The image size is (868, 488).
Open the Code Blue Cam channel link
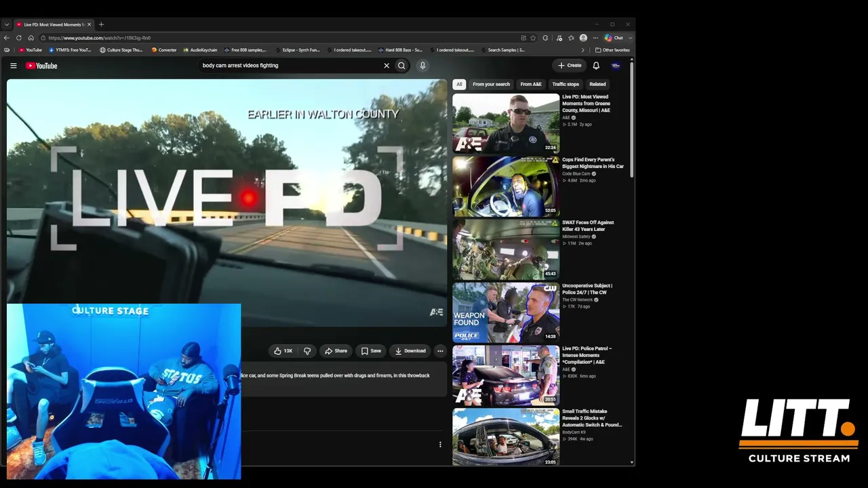(x=576, y=174)
